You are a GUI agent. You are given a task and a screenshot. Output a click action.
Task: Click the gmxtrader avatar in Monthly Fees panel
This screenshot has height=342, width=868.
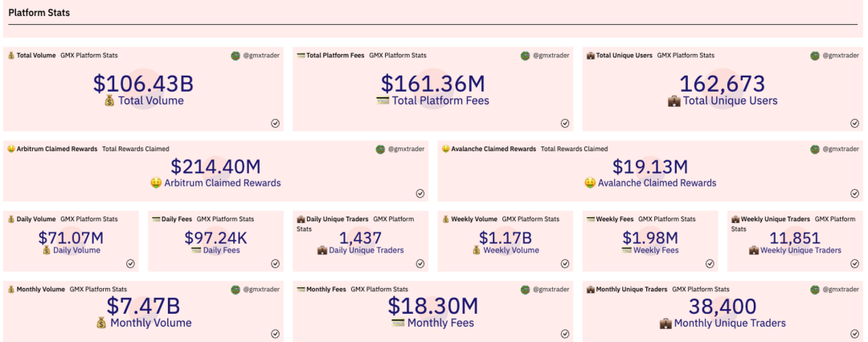pyautogui.click(x=526, y=289)
